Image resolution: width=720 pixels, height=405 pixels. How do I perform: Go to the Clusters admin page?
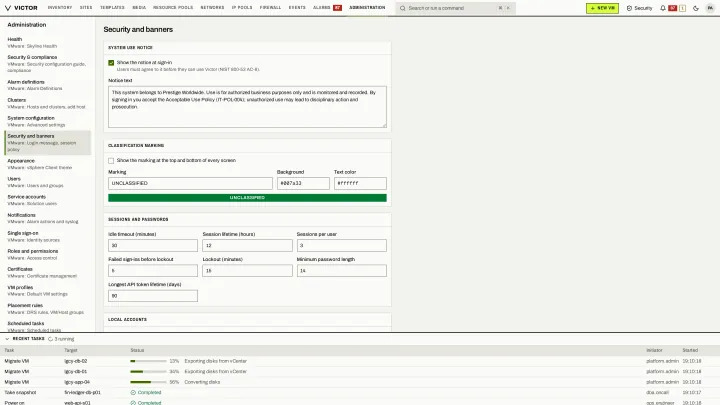[x=48, y=103]
